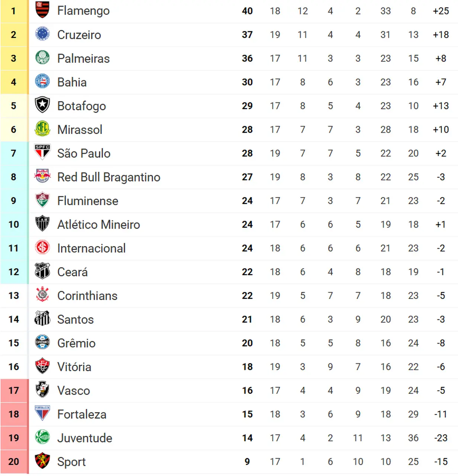Screen dimensions: 458x476
Task: Click the Palmeiras club crest icon
Action: pyautogui.click(x=42, y=58)
